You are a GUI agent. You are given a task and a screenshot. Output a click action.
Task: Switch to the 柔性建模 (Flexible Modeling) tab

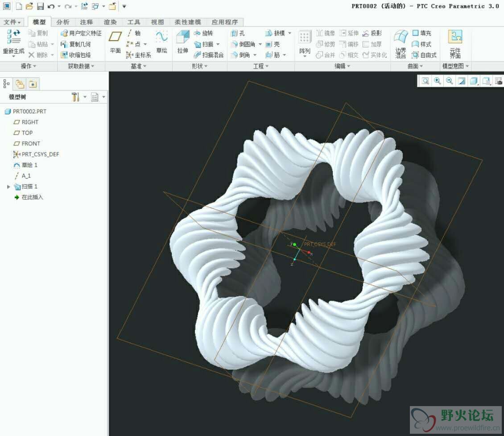(188, 22)
